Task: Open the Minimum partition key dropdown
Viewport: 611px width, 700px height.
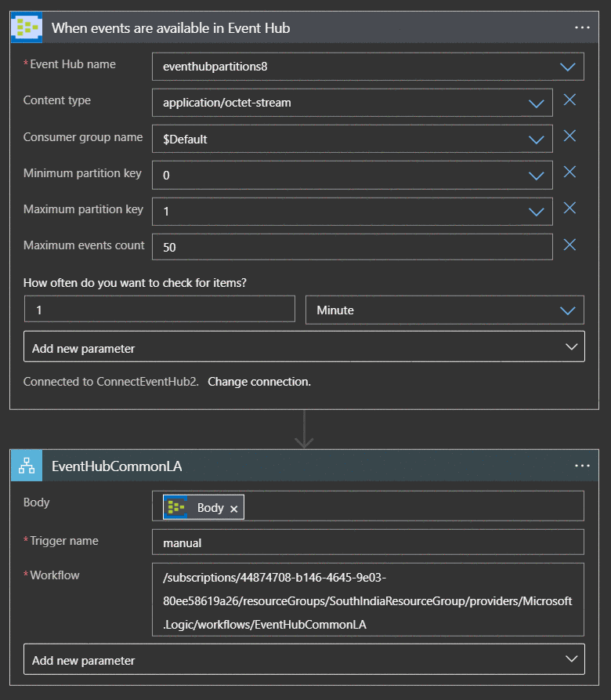Action: click(536, 176)
